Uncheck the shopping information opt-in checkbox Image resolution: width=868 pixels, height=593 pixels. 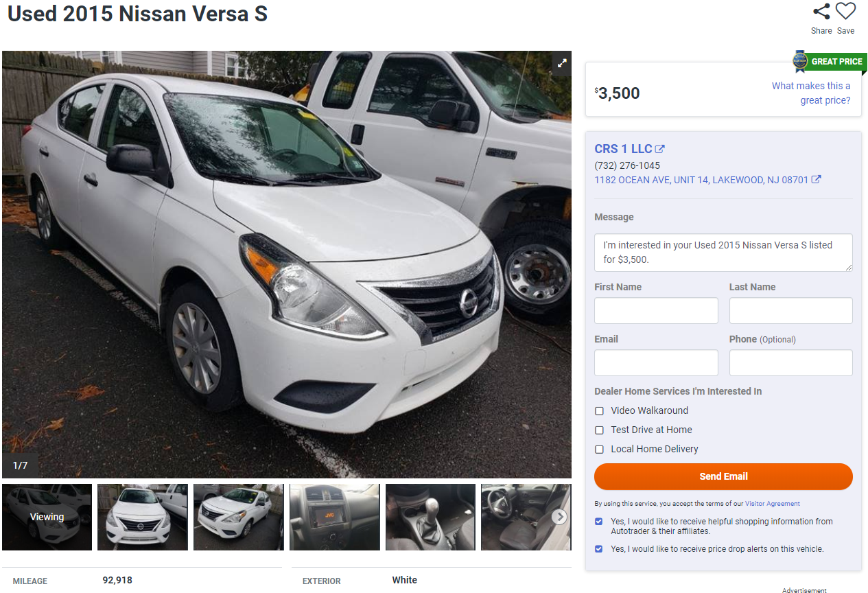coord(599,522)
